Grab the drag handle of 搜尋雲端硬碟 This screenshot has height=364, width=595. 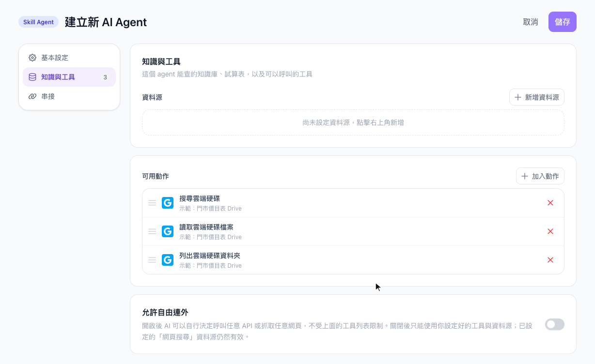152,203
